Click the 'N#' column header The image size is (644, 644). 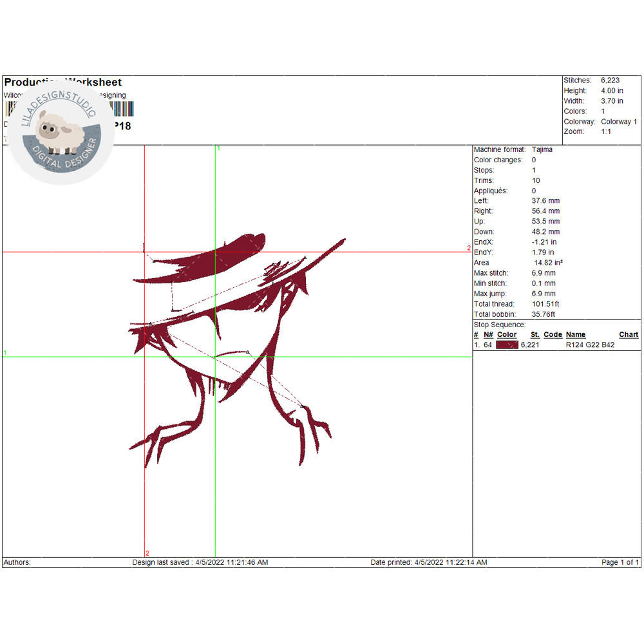(x=488, y=334)
